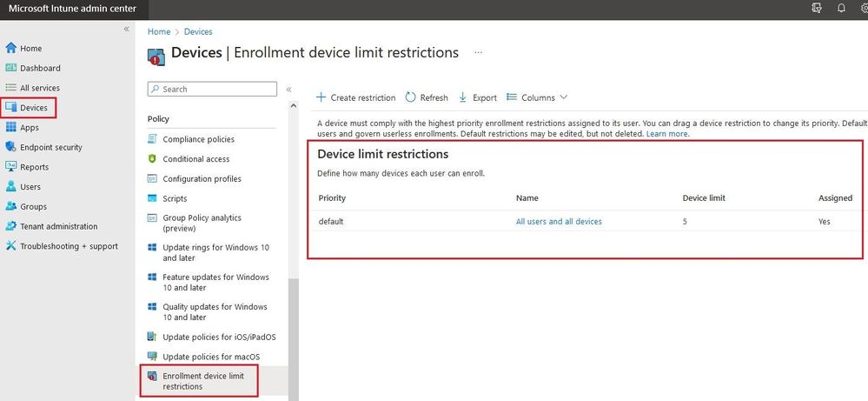Click the Users person icon

pos(11,187)
